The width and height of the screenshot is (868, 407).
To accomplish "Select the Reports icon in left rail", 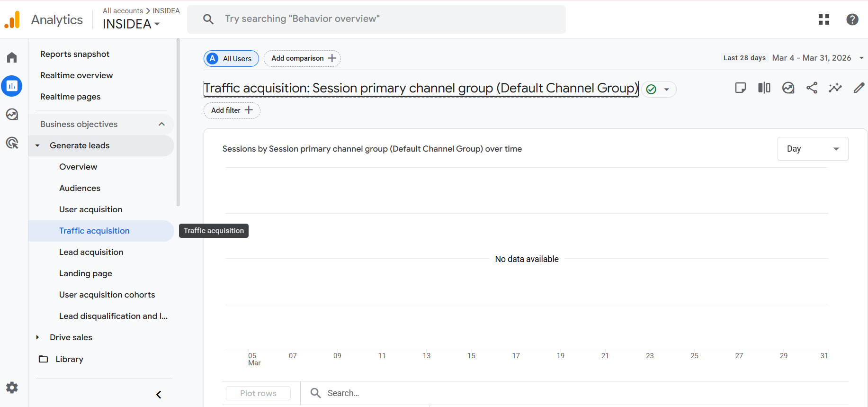I will tap(12, 86).
